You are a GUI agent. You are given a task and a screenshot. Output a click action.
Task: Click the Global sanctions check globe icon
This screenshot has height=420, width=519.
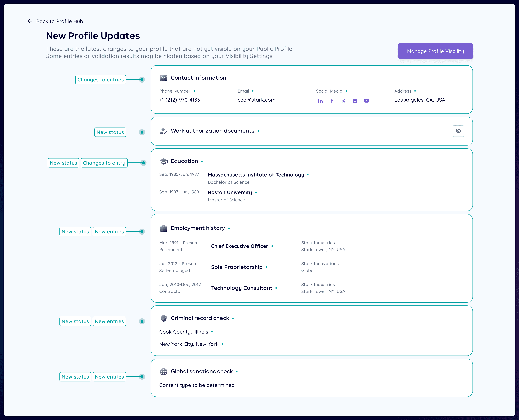164,371
